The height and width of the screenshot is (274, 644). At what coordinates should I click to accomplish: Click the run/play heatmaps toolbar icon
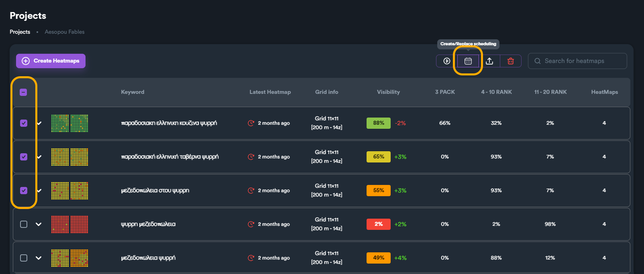[x=447, y=61]
